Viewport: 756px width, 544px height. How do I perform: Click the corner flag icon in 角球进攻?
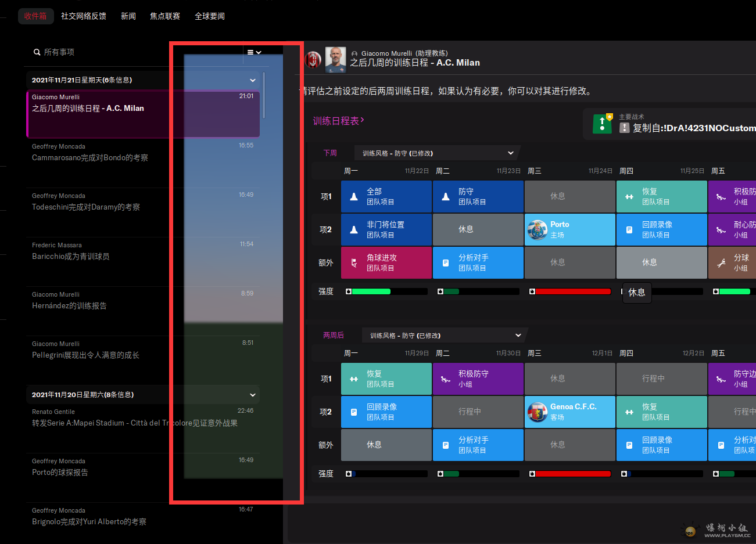point(354,263)
